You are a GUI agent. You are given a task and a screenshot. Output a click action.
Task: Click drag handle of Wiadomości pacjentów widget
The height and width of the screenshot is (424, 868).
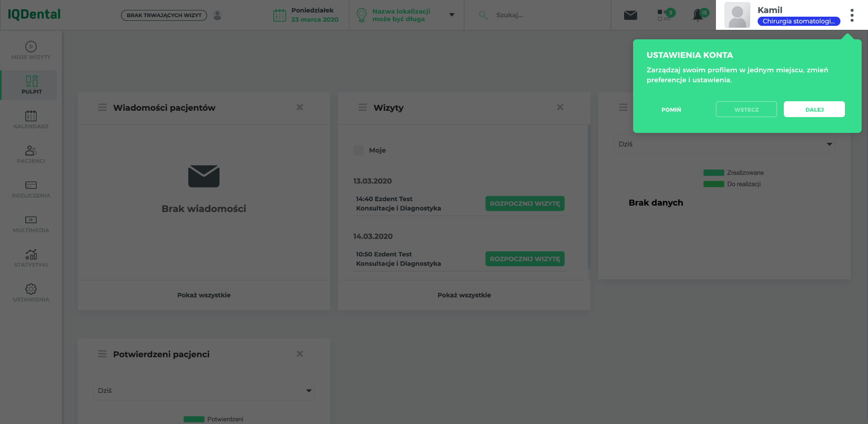(102, 108)
